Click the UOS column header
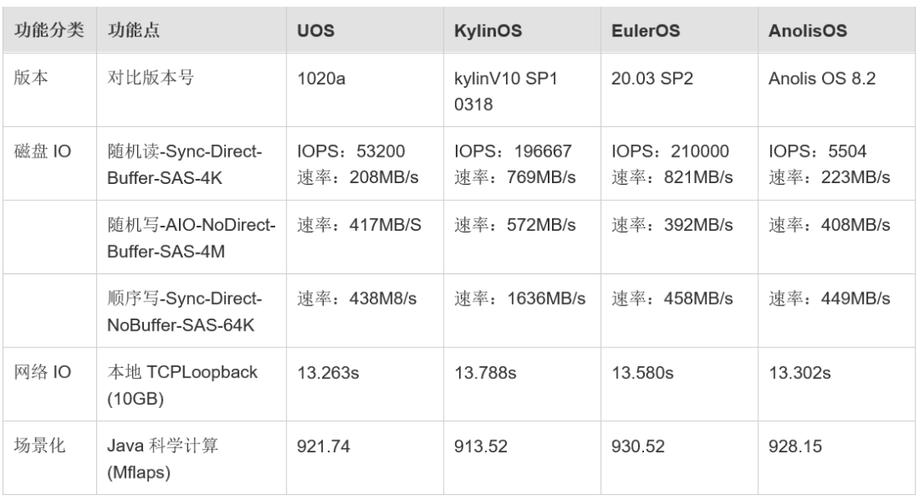The height and width of the screenshot is (500, 920). pos(365,30)
